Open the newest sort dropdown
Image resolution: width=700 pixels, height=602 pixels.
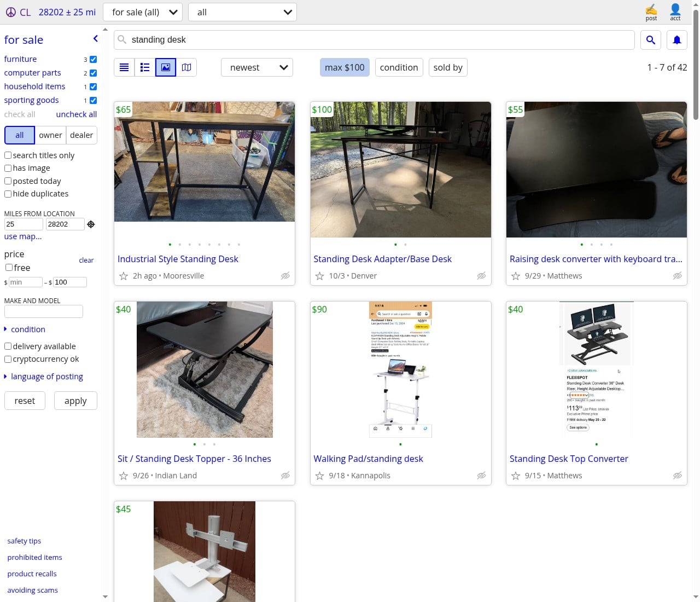point(257,67)
